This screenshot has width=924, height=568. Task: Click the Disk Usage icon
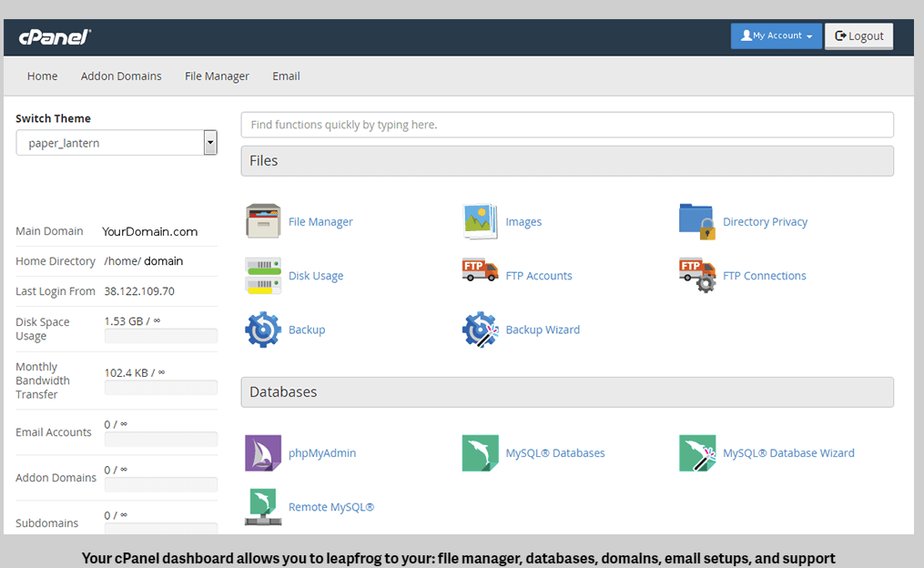[263, 275]
